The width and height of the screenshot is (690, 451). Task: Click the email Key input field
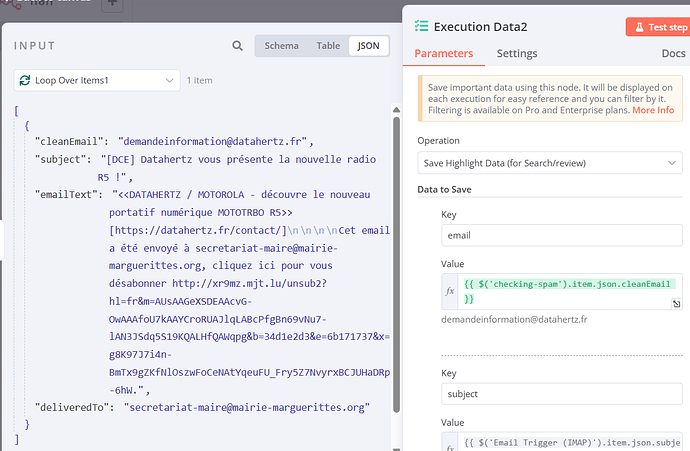[562, 235]
